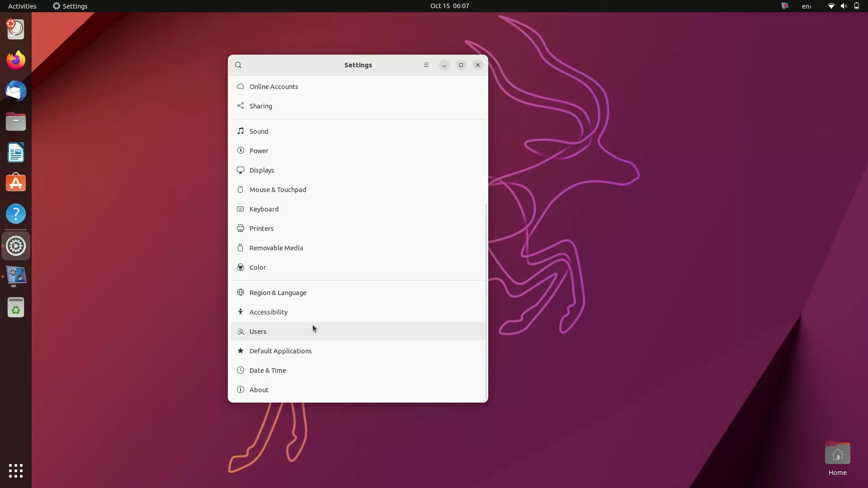The height and width of the screenshot is (488, 868).
Task: Show the Applications grid
Action: pos(16,471)
